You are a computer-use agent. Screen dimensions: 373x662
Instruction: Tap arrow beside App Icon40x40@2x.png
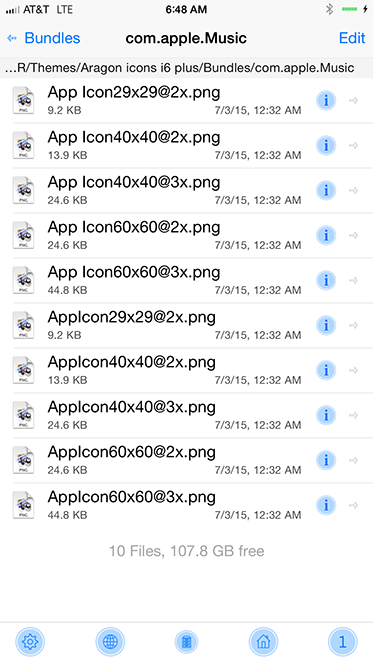354,146
